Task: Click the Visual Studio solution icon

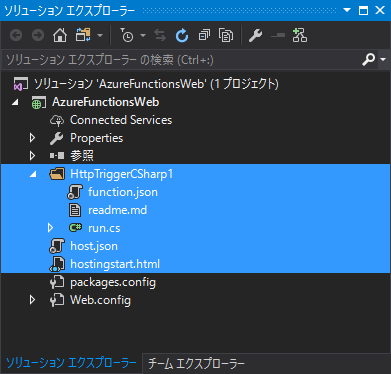Action: 20,84
